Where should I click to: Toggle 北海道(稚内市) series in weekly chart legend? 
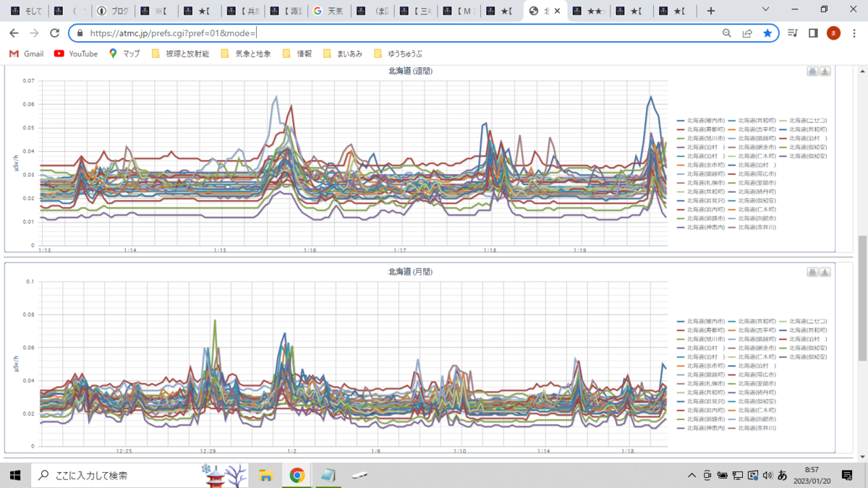[x=702, y=120]
